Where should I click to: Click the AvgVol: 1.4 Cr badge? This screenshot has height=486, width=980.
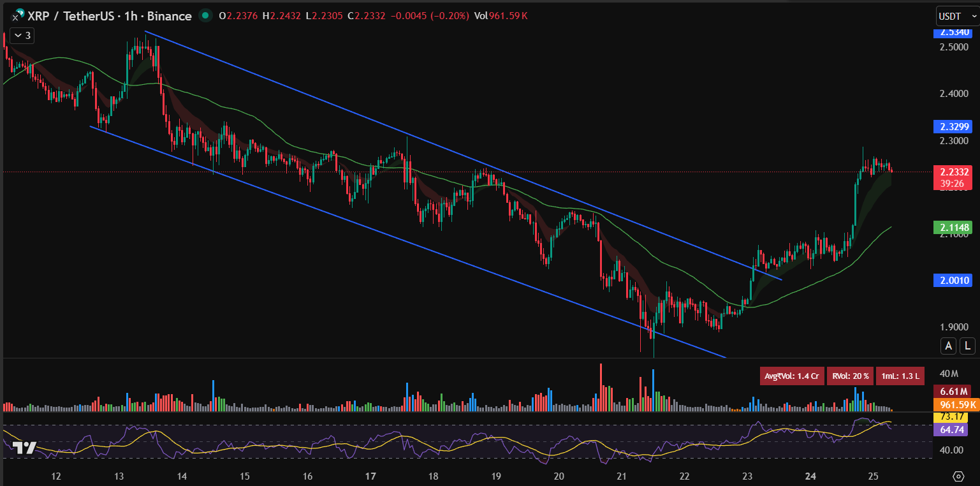(x=792, y=376)
